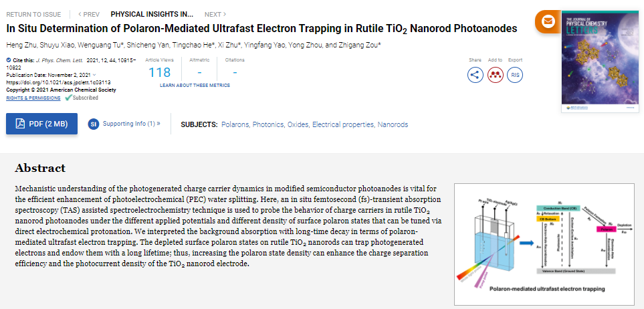The width and height of the screenshot is (644, 309).
Task: Go to NEXT article
Action: pos(215,14)
